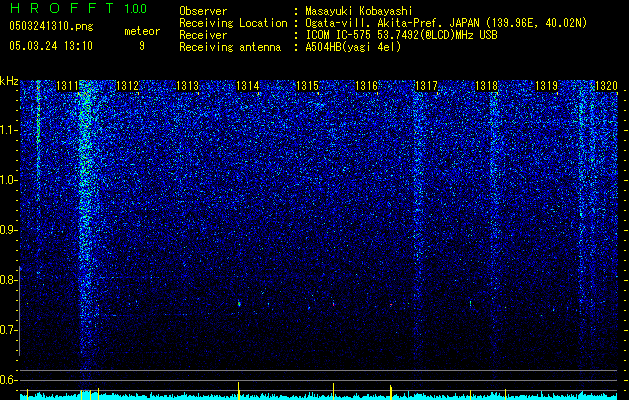Click the Receiving antenna field label
This screenshot has height=400, width=629.
coord(230,47)
